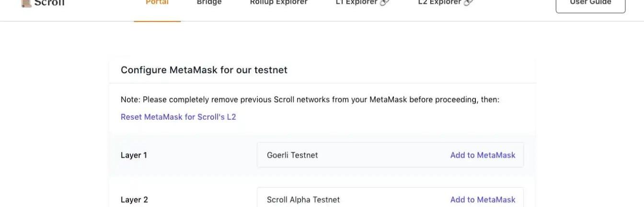Select the Portal tab
644x207 pixels.
coord(157,3)
